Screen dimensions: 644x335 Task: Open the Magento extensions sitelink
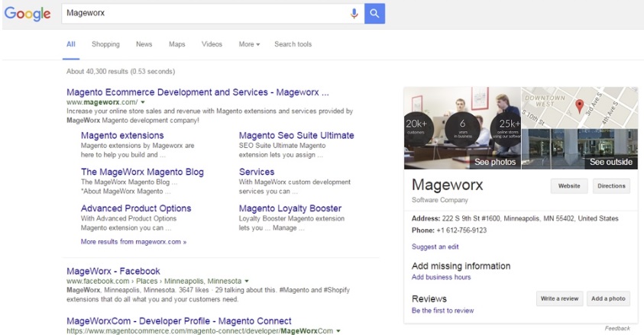(x=122, y=135)
